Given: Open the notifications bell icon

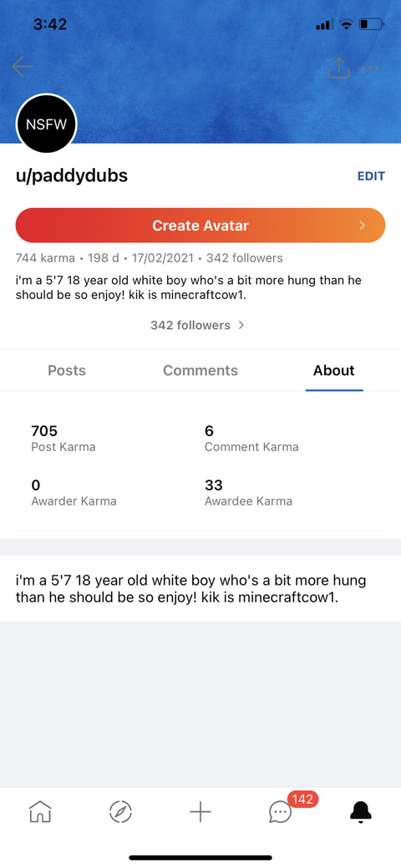Looking at the screenshot, I should click(x=361, y=812).
